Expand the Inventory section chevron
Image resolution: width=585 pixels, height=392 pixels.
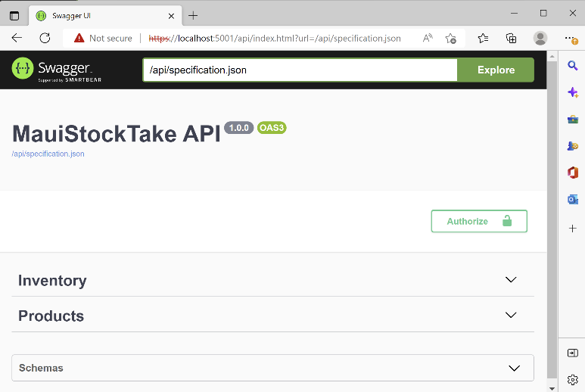tap(511, 280)
